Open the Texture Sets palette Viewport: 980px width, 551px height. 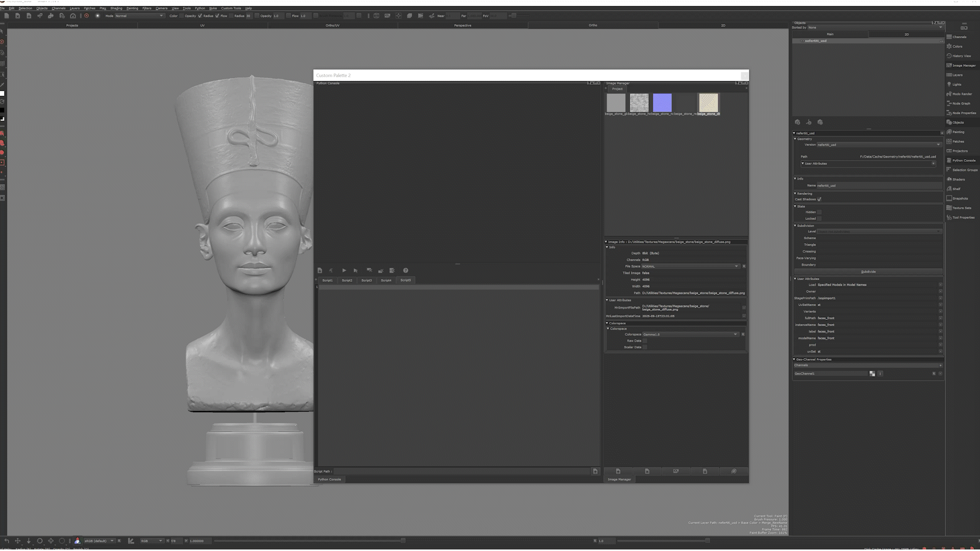point(961,208)
